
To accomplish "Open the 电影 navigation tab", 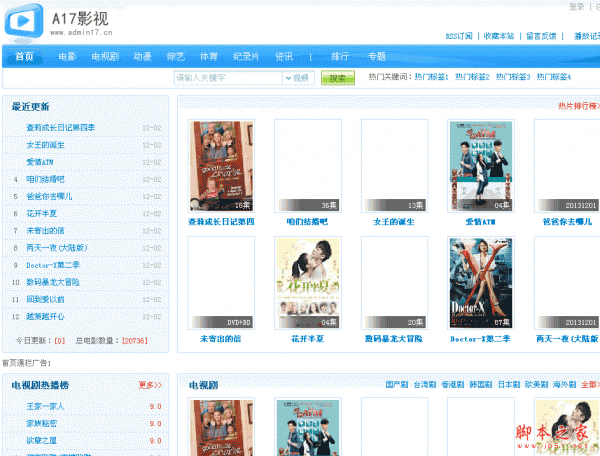I will (67, 57).
